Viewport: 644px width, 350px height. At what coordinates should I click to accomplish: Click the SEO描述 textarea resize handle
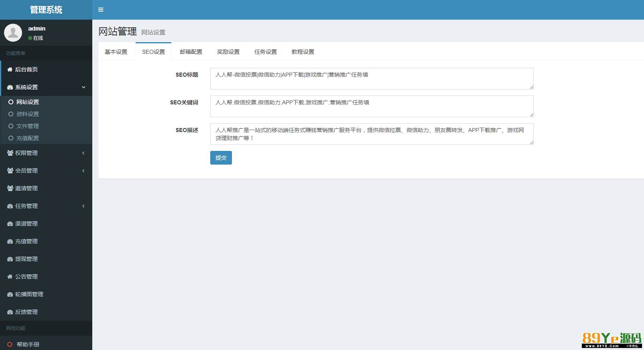(x=531, y=142)
